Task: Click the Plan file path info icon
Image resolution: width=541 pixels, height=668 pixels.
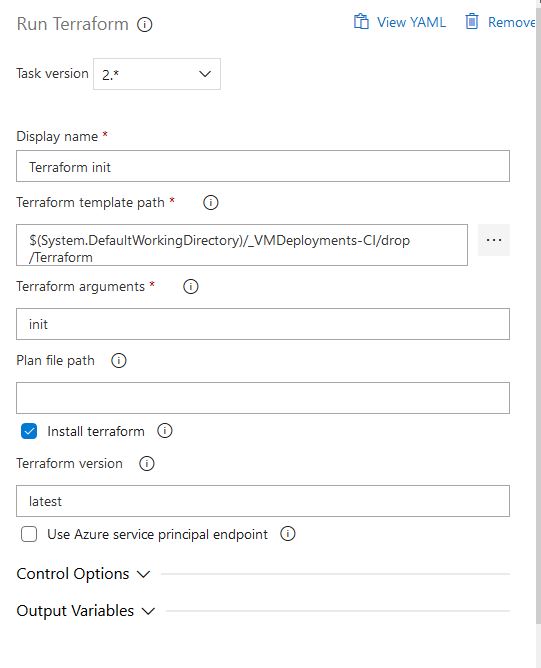Action: (118, 360)
